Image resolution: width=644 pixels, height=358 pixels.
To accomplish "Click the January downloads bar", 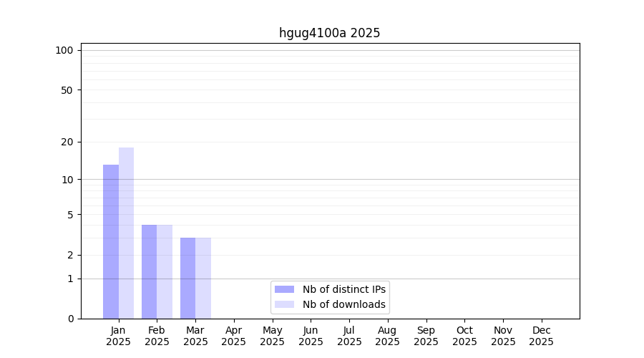I will pyautogui.click(x=126, y=233).
